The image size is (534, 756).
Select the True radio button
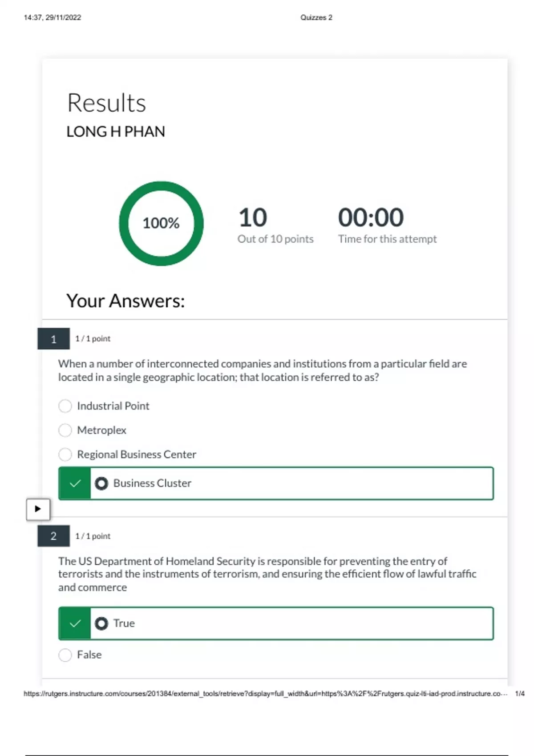coord(101,623)
